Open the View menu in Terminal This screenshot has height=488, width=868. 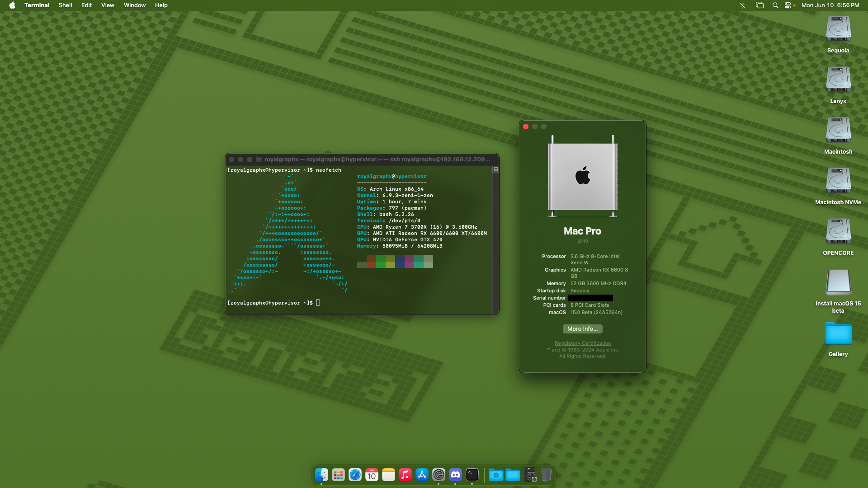coord(107,5)
